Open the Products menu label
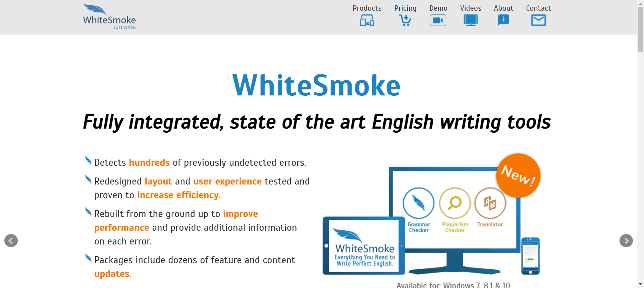 pos(367,8)
